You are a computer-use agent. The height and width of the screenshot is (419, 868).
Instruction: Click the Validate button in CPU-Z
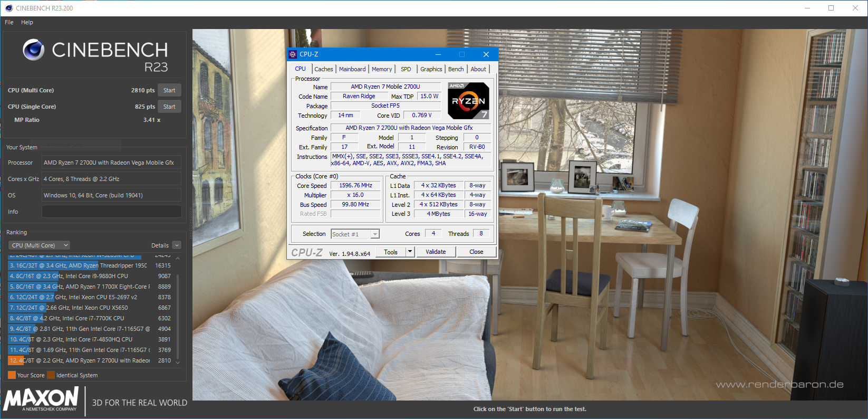[436, 252]
